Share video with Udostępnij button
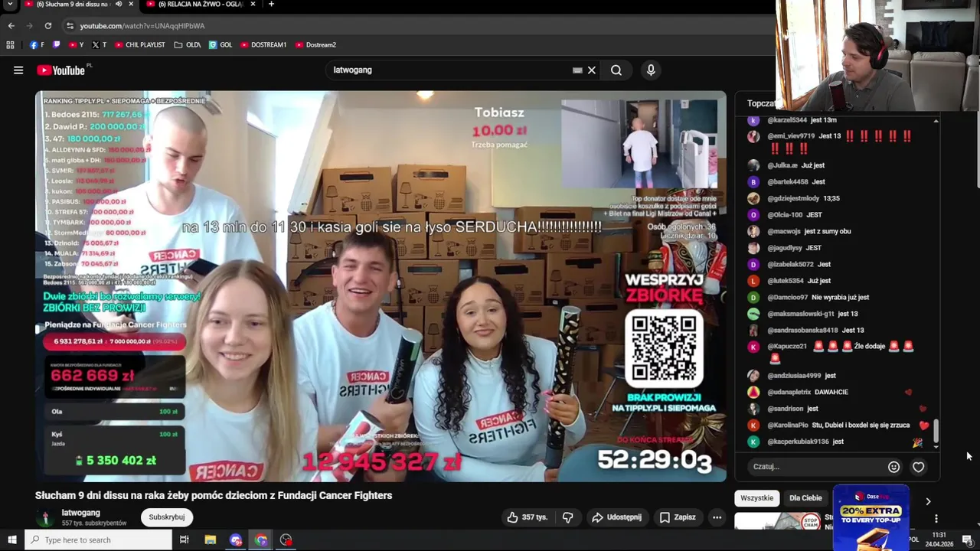The width and height of the screenshot is (980, 551). pyautogui.click(x=617, y=517)
